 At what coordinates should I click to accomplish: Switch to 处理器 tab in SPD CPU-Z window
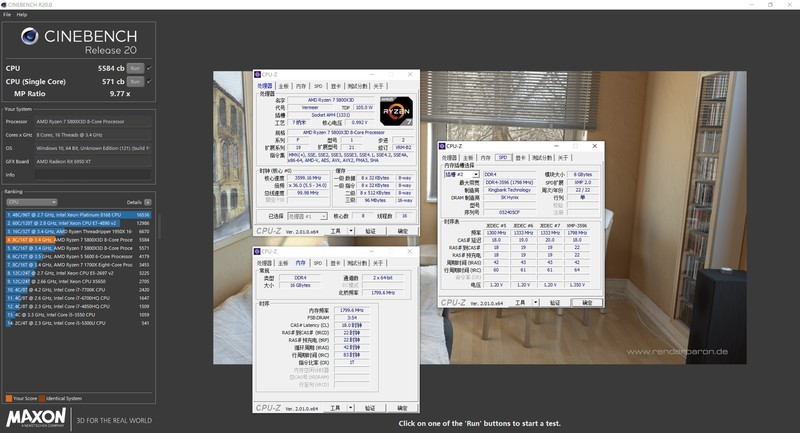click(x=449, y=158)
